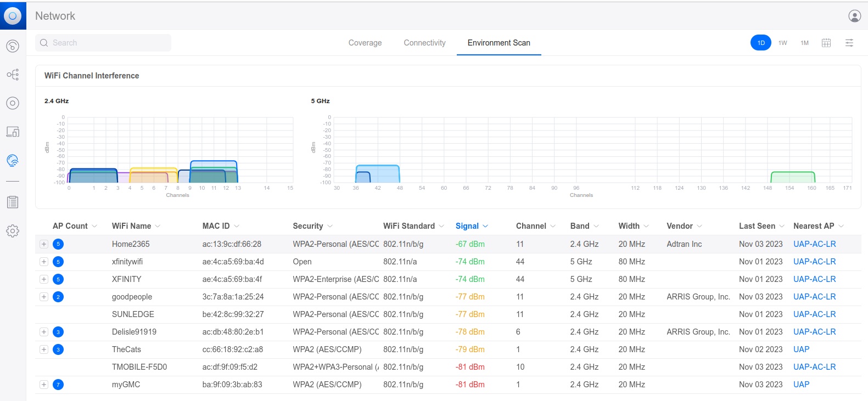Image resolution: width=868 pixels, height=401 pixels.
Task: Open the Signal column sort dropdown
Action: tap(485, 226)
